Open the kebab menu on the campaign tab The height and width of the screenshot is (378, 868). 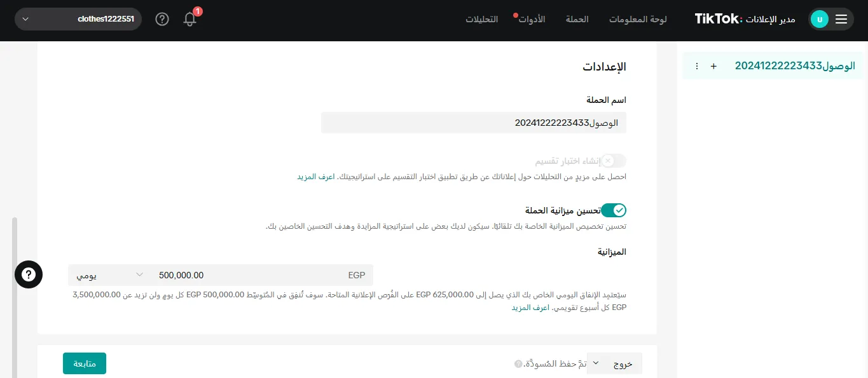click(697, 65)
